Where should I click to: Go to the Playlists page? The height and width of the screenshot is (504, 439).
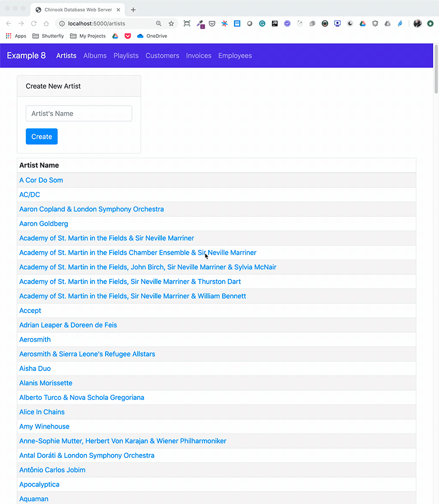tap(126, 56)
